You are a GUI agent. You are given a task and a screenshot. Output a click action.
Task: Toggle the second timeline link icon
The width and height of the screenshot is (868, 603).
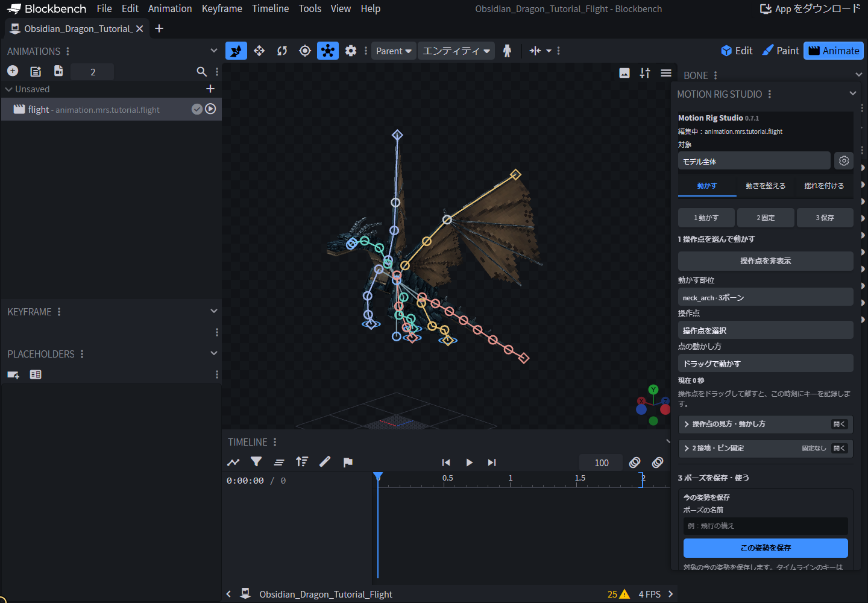[658, 463]
